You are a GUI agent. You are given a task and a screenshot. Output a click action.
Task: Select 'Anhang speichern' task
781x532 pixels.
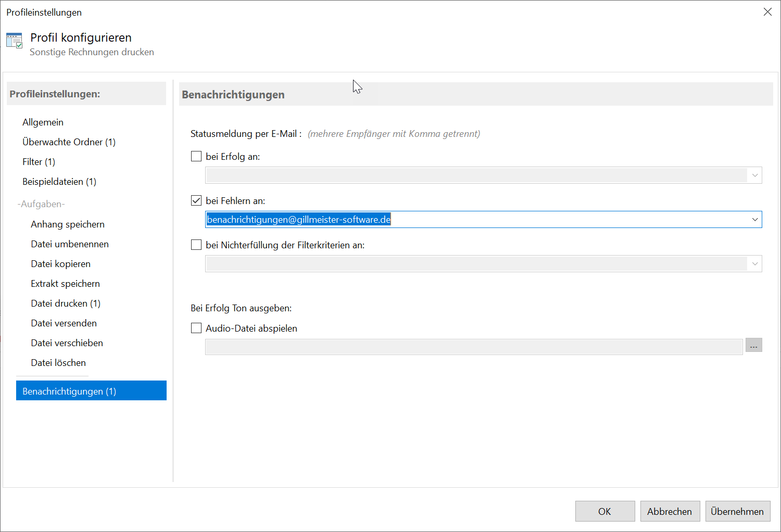pyautogui.click(x=68, y=224)
